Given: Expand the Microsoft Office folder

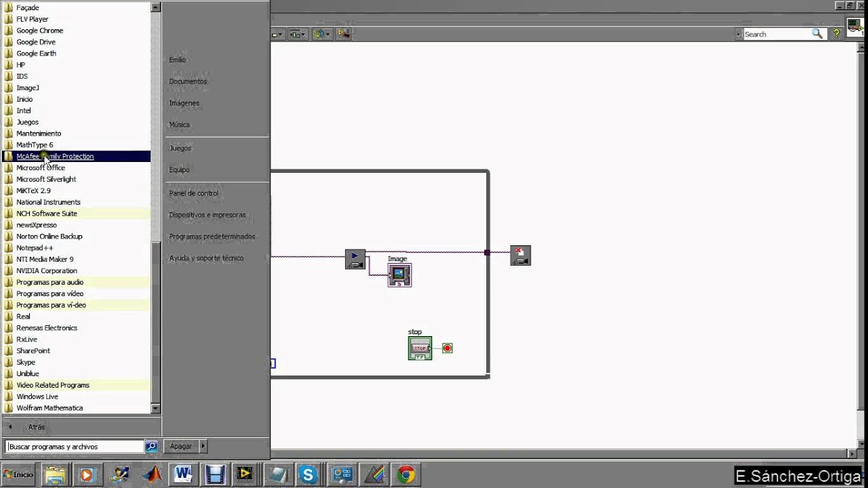Looking at the screenshot, I should pyautogui.click(x=76, y=167).
